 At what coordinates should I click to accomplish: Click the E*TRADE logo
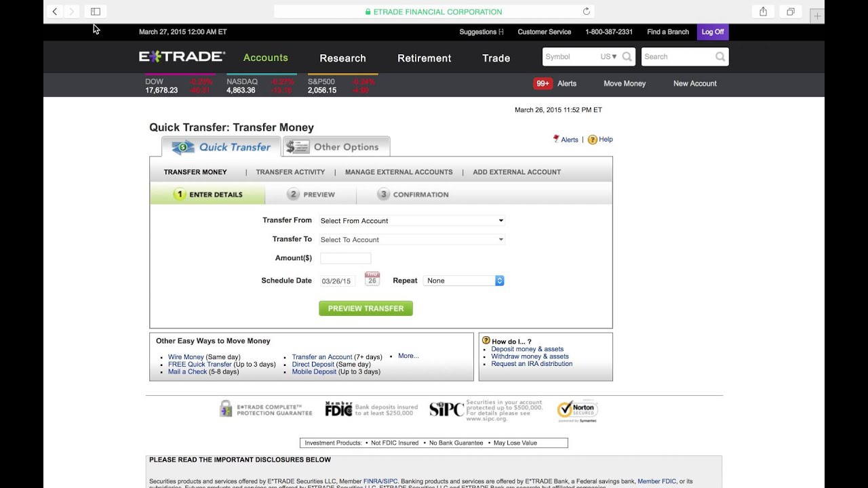pos(182,57)
